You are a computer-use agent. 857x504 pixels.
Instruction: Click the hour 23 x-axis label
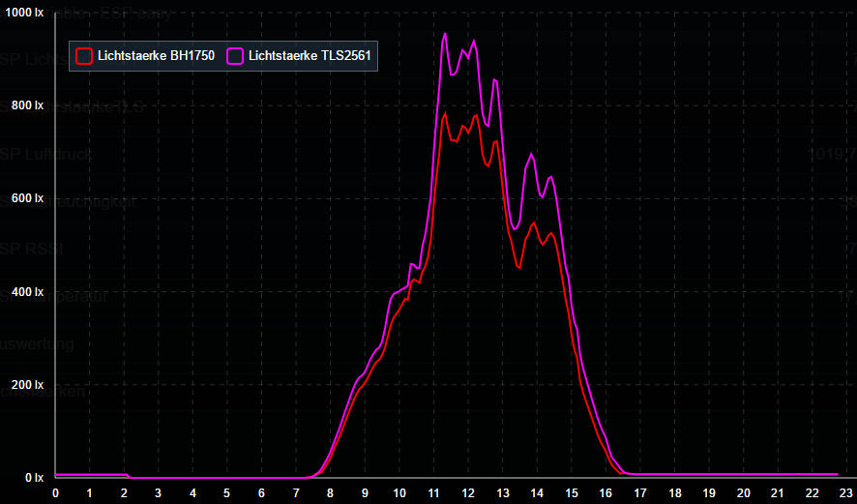(x=846, y=493)
